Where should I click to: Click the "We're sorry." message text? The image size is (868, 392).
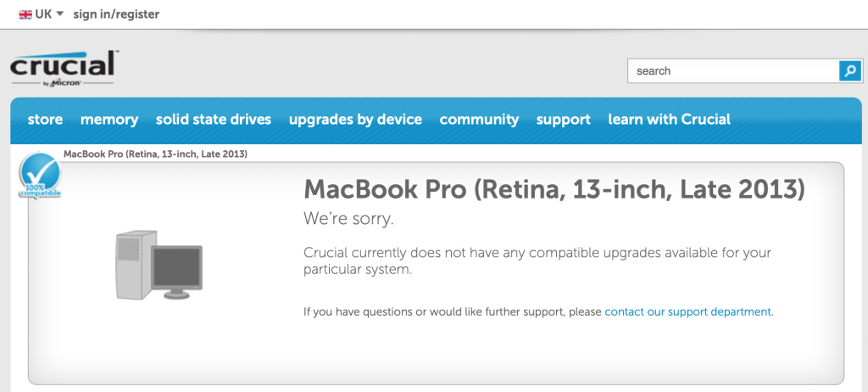click(349, 219)
